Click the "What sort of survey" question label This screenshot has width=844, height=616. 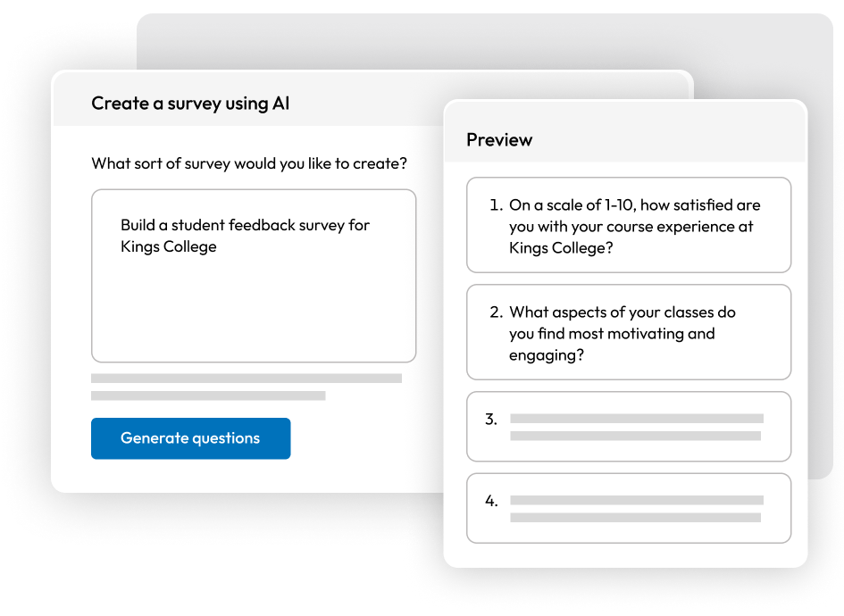pos(249,164)
